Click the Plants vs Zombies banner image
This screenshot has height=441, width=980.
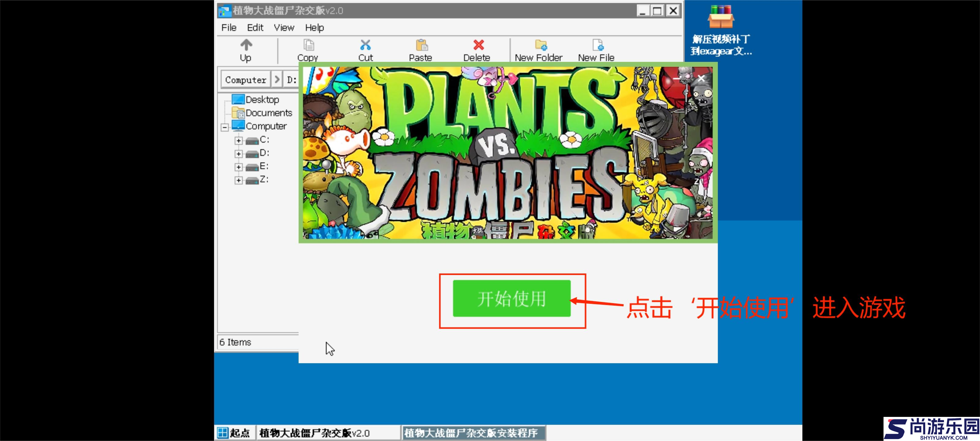pos(508,153)
